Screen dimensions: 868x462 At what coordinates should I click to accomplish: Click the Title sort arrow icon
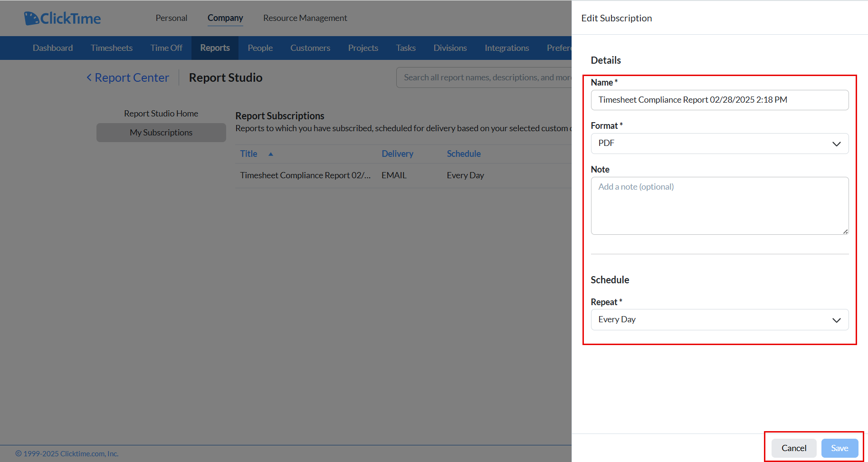coord(271,154)
